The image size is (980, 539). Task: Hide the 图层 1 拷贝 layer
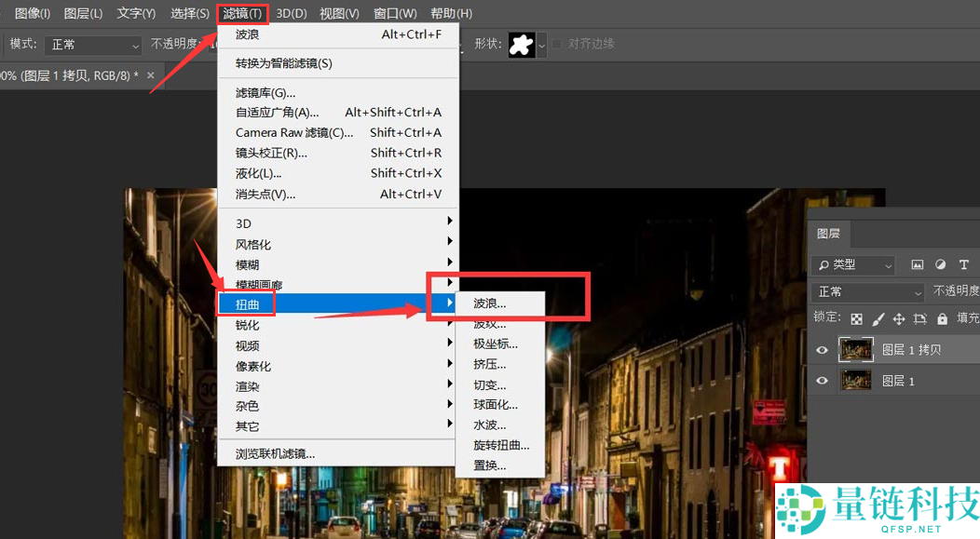tap(823, 350)
